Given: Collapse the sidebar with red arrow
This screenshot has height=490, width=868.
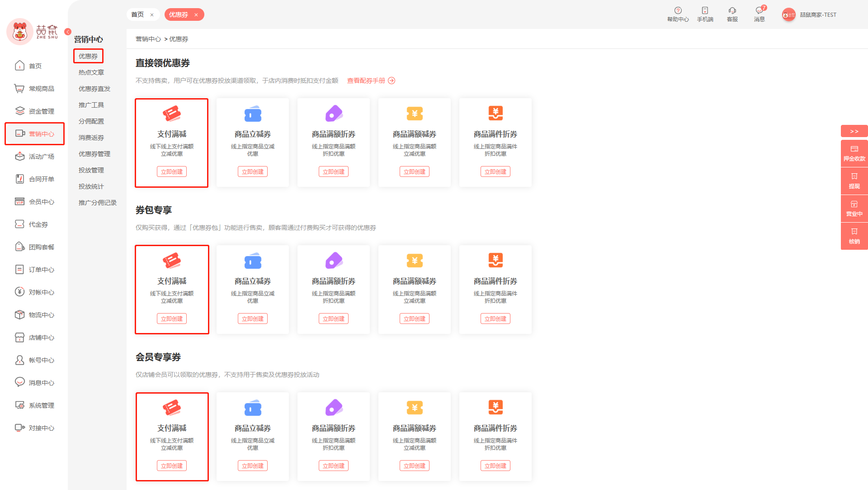Looking at the screenshot, I should pyautogui.click(x=68, y=32).
